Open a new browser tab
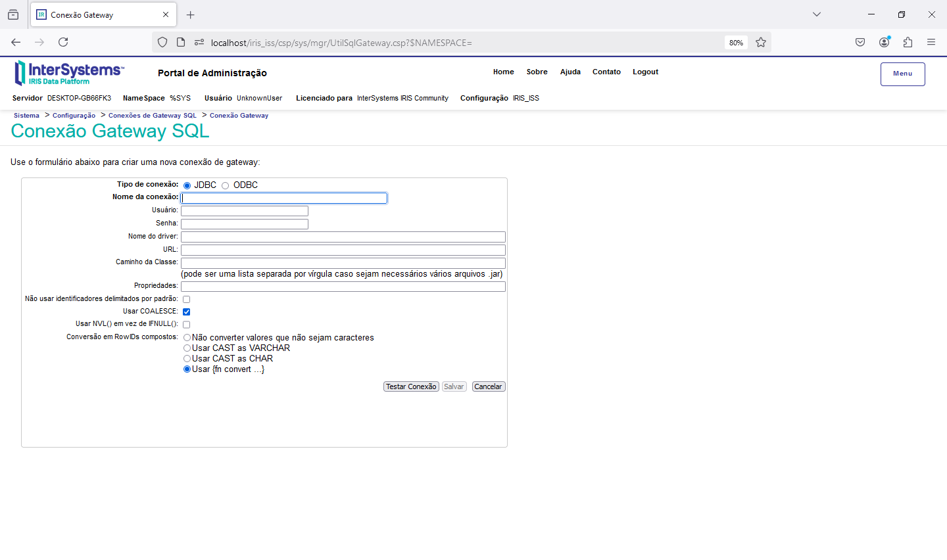This screenshot has height=560, width=947. tap(191, 14)
